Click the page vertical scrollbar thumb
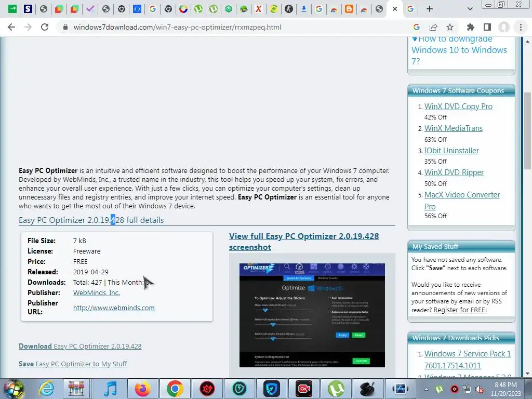Viewport: 532px width, 399px height. 527,131
